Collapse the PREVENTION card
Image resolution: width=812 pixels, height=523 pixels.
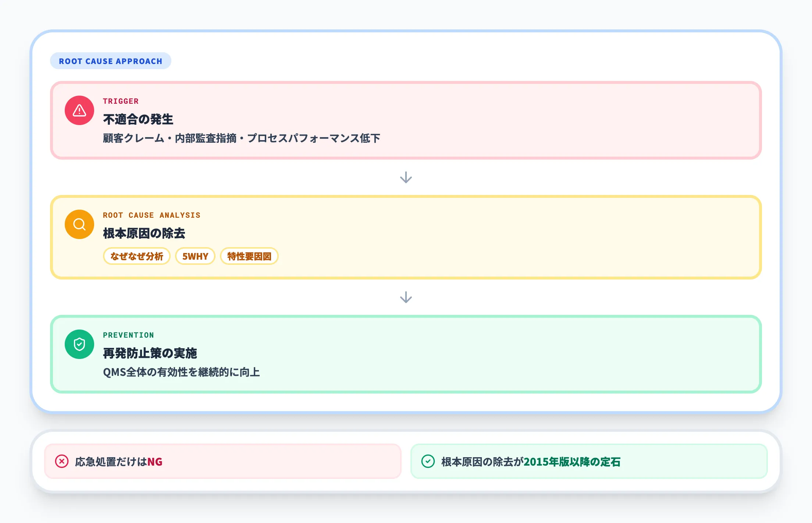coord(405,353)
